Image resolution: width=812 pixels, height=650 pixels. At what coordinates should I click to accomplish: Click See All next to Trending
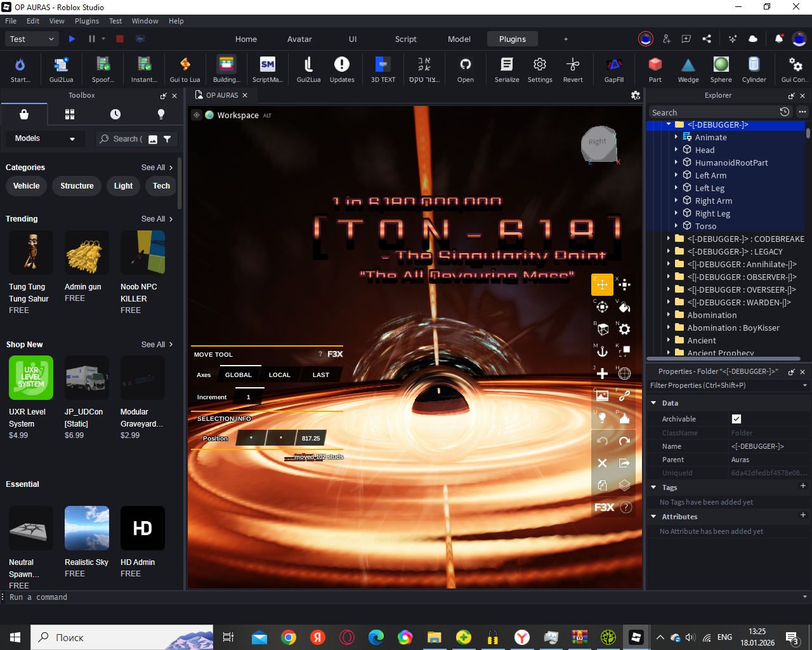pyautogui.click(x=157, y=219)
